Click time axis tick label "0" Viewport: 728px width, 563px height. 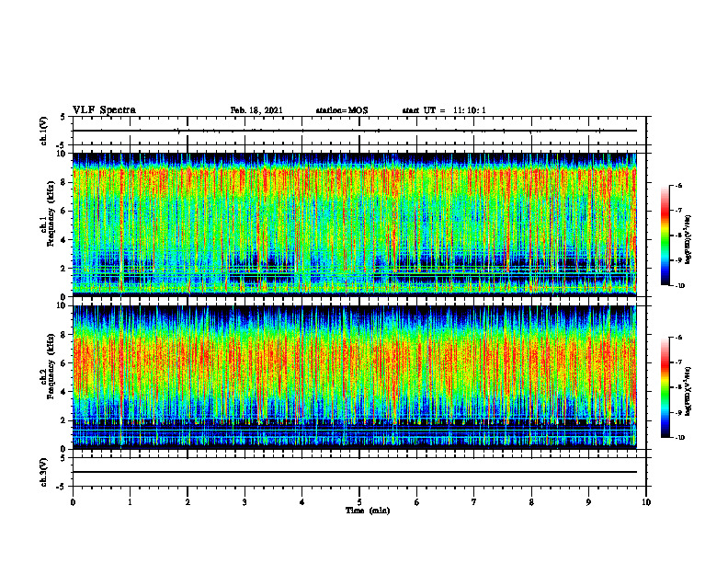(x=73, y=502)
